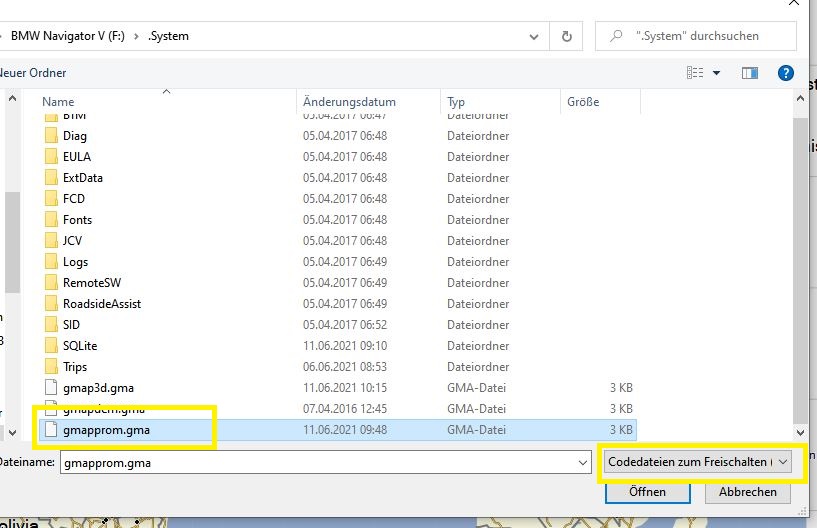Screen dimensions: 817x528
Task: Sort by Änderungsdatum column header
Action: (x=349, y=102)
